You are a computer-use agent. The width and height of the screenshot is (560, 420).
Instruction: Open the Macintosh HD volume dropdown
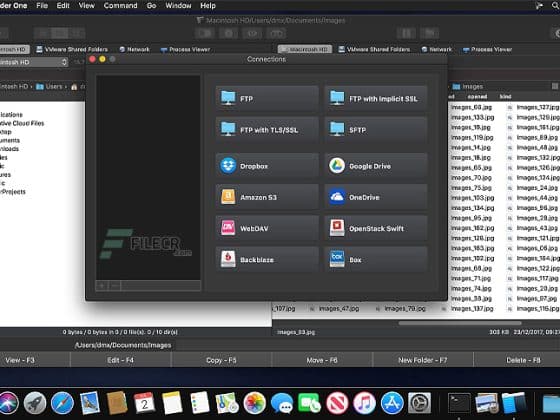point(33,62)
